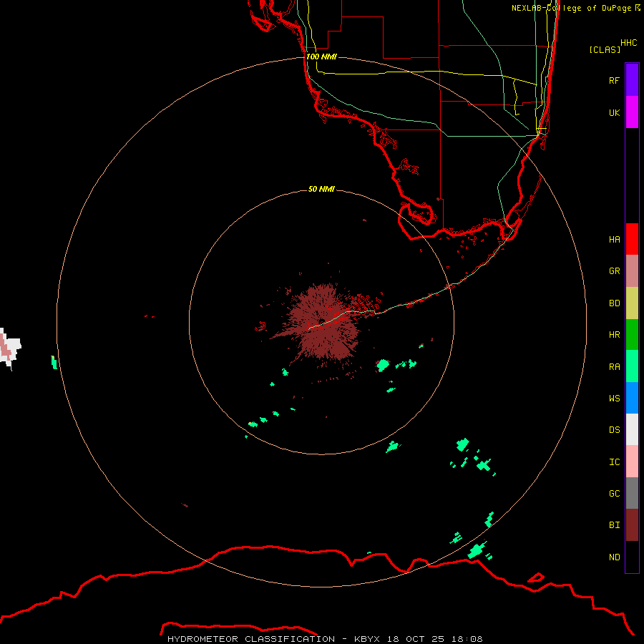Screen dimensions: 644x644
Task: Click the DS white legend swatch
Action: 632,429
